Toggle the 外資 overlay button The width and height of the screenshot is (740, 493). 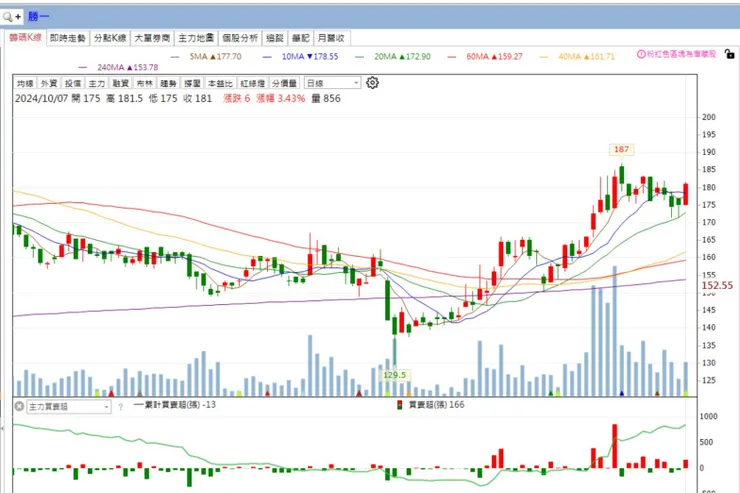click(49, 84)
